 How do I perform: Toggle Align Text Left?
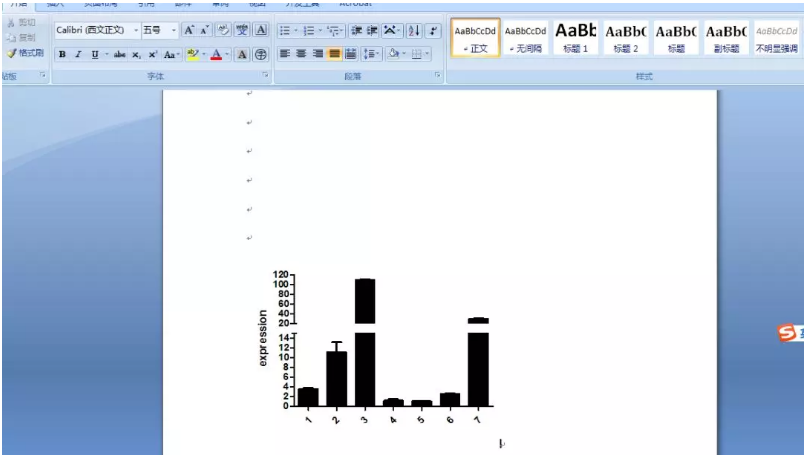point(285,54)
